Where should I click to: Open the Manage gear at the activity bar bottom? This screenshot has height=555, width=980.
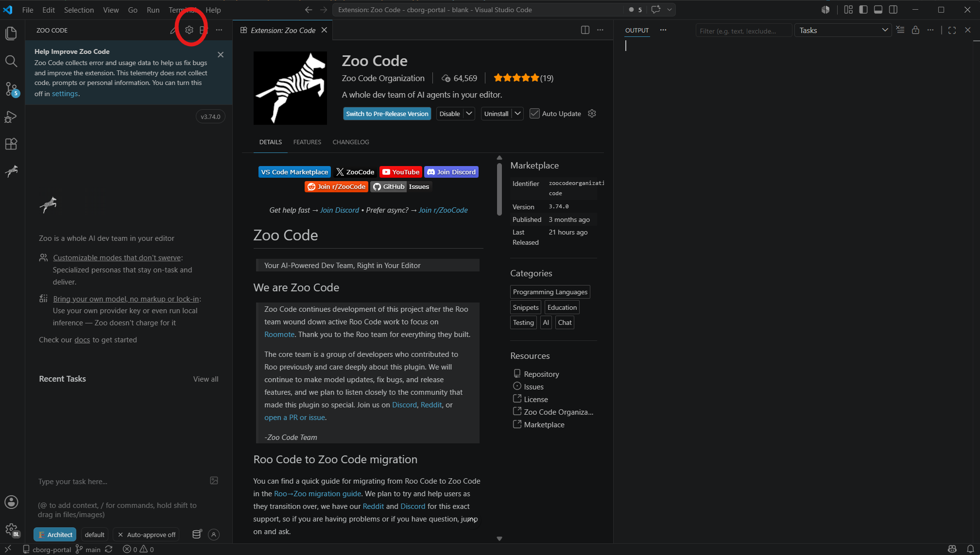click(x=11, y=530)
